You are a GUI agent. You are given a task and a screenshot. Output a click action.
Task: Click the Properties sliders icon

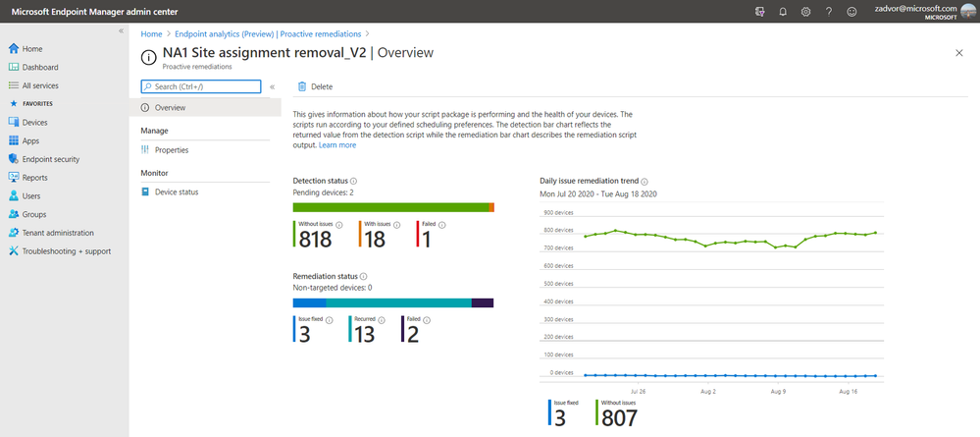(x=145, y=150)
